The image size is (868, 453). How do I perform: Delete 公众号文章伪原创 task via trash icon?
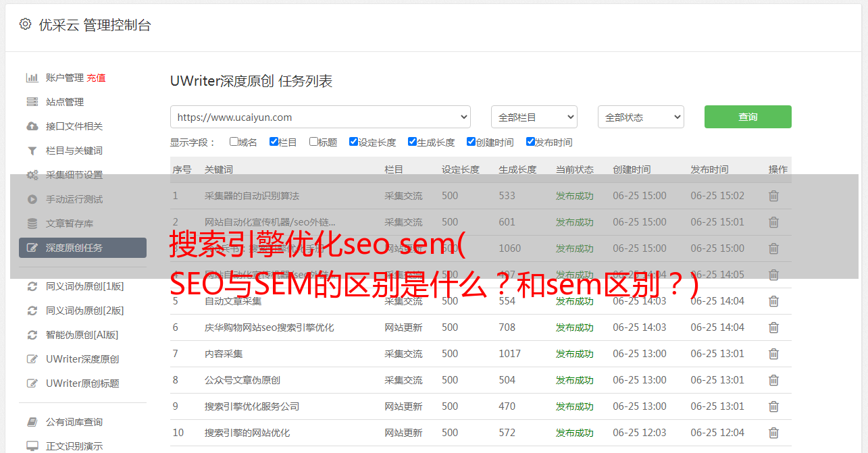coord(774,380)
